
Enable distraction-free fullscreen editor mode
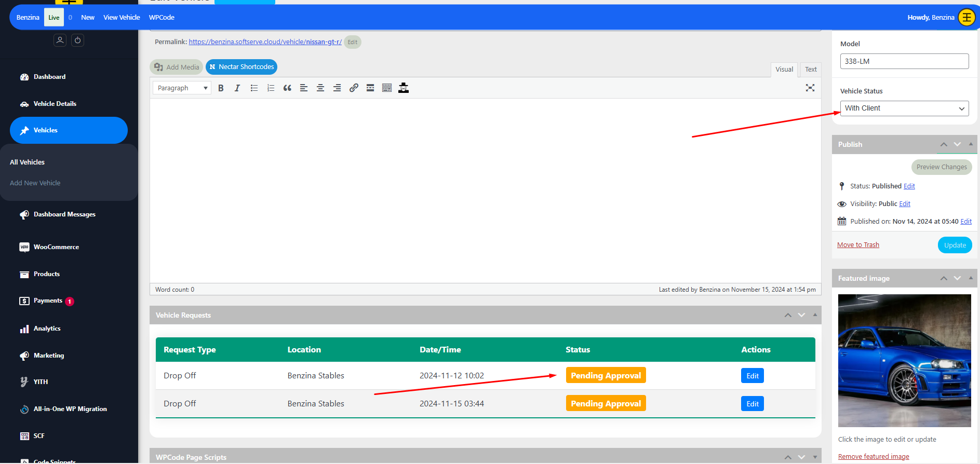[810, 88]
